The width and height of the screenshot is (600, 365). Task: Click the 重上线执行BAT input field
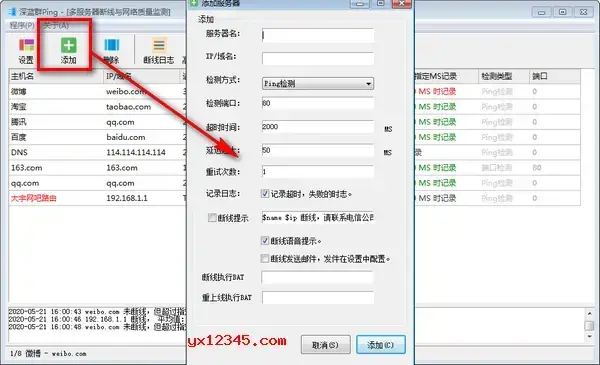tap(318, 297)
